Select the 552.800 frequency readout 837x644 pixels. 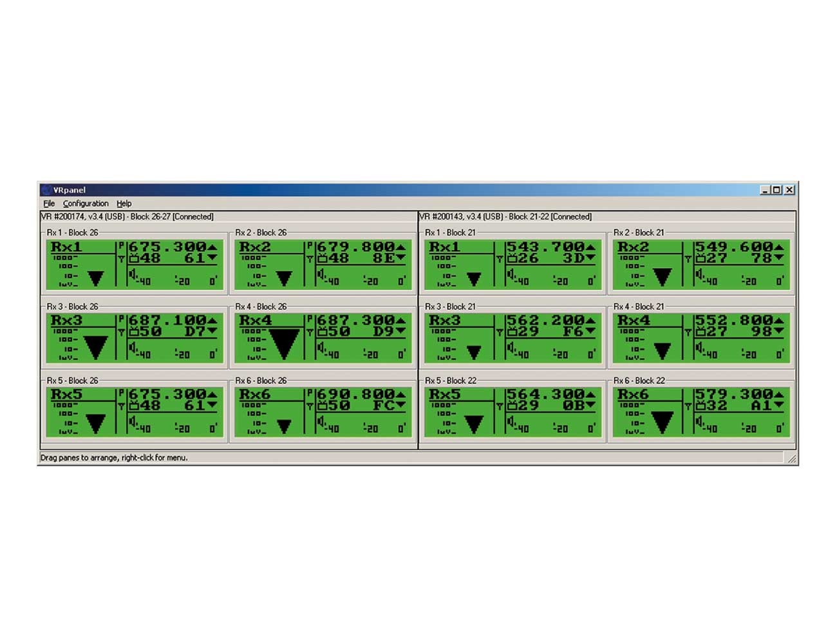733,320
